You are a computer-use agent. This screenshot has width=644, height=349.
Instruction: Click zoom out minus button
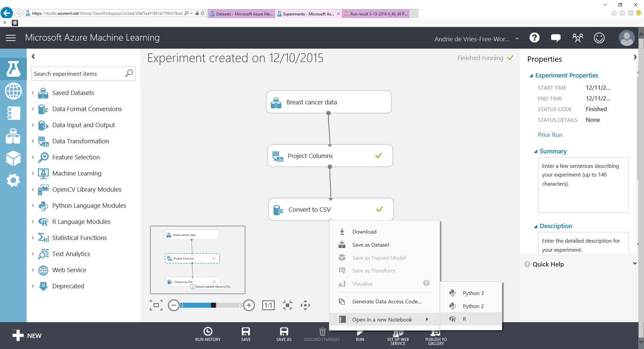[x=174, y=305]
